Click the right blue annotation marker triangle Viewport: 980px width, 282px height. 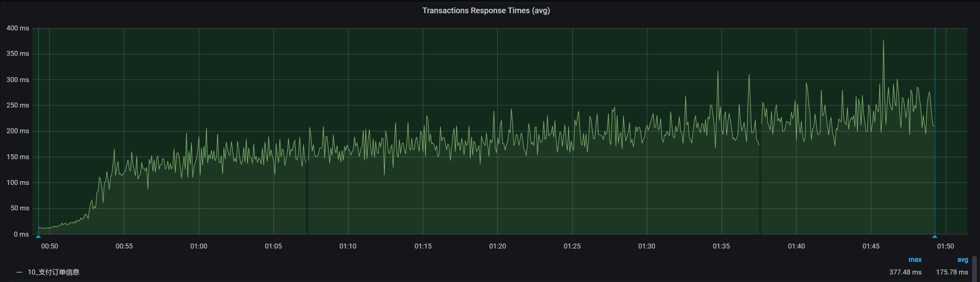[935, 236]
